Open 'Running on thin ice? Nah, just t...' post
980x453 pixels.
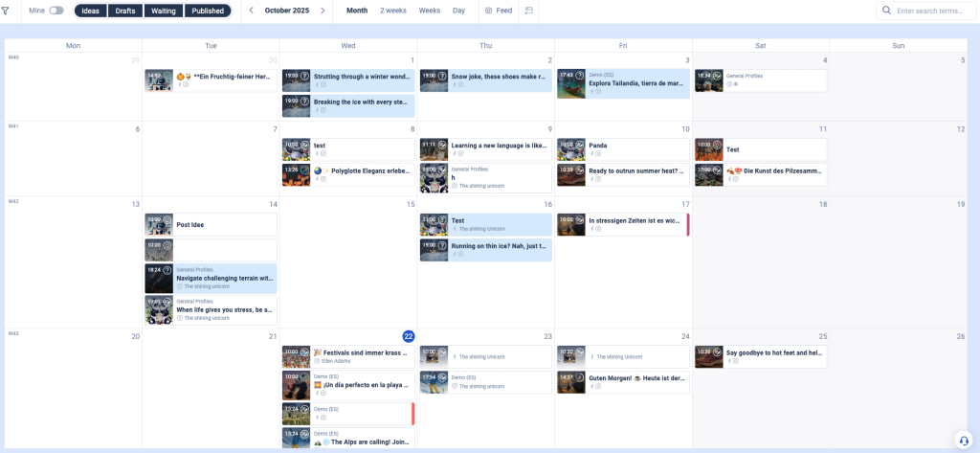point(485,250)
